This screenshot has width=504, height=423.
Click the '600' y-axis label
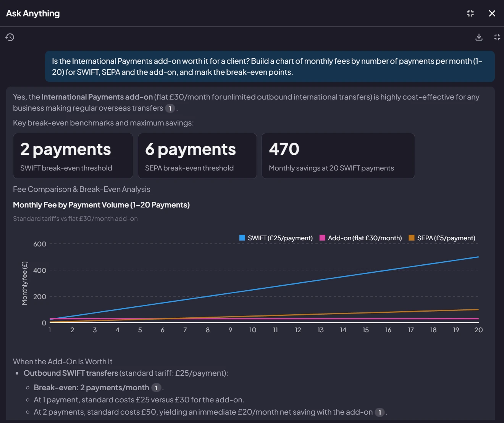point(40,244)
